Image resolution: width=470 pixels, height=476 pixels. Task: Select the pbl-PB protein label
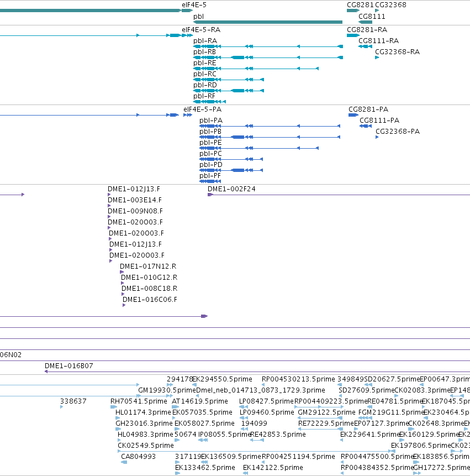pyautogui.click(x=210, y=132)
